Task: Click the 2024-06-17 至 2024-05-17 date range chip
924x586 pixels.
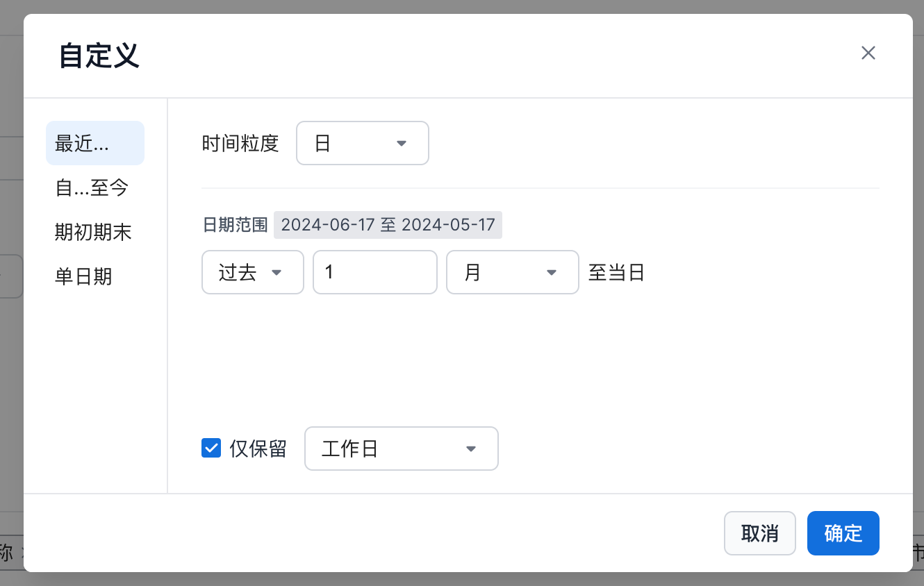Action: tap(388, 225)
